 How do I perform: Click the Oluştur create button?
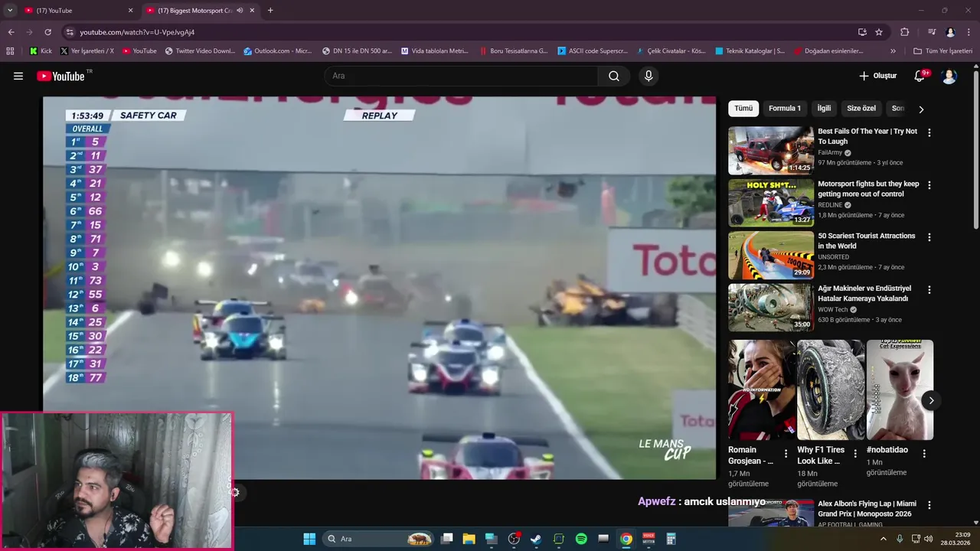tap(878, 76)
